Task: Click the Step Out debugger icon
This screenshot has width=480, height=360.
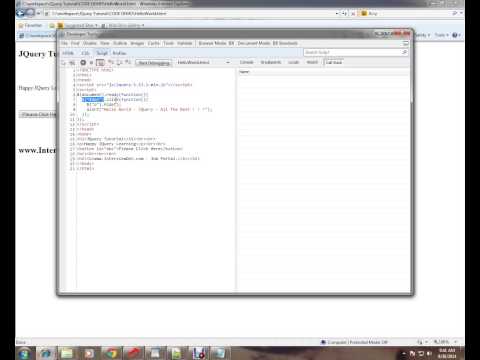Action: (128, 62)
